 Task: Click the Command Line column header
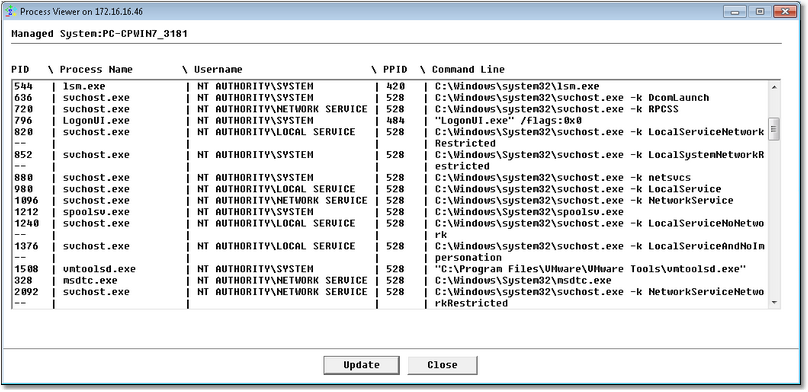click(468, 70)
